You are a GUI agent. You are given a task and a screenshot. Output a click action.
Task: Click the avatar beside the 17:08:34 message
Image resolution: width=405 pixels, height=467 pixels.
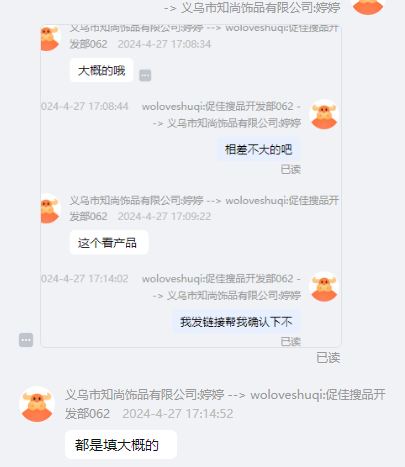(x=50, y=37)
